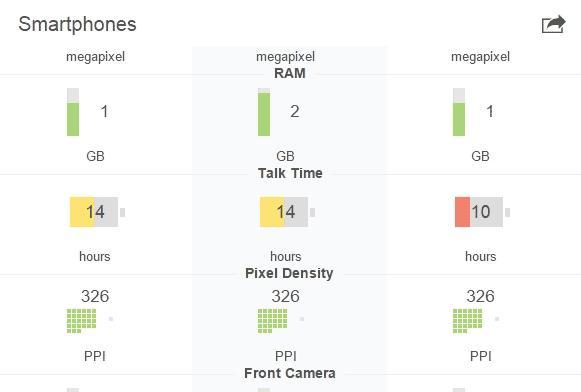The width and height of the screenshot is (581, 392).
Task: Click the middle phone's 14-hour battery icon
Action: click(x=288, y=212)
